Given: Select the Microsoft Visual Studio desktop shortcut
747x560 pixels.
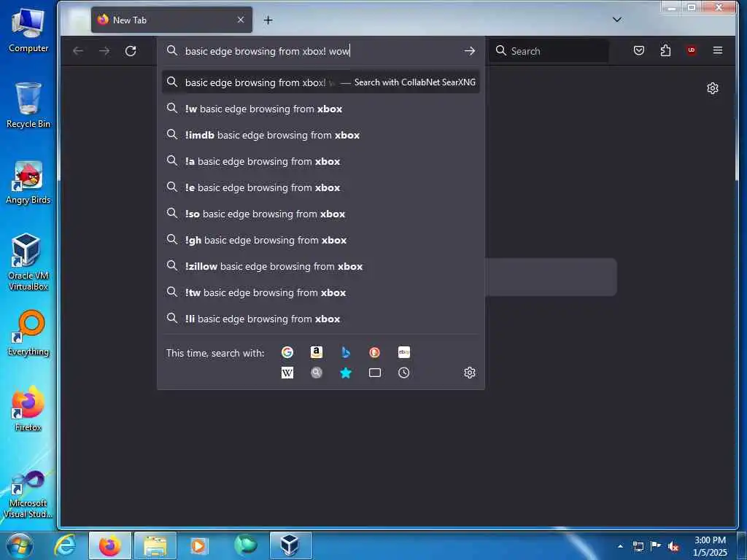Looking at the screenshot, I should [28, 494].
